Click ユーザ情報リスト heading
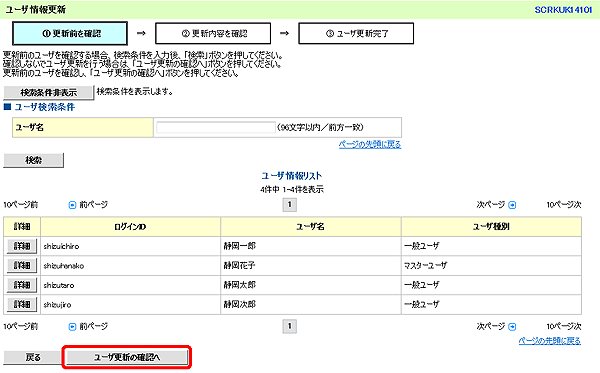The height and width of the screenshot is (373, 600). point(292,176)
